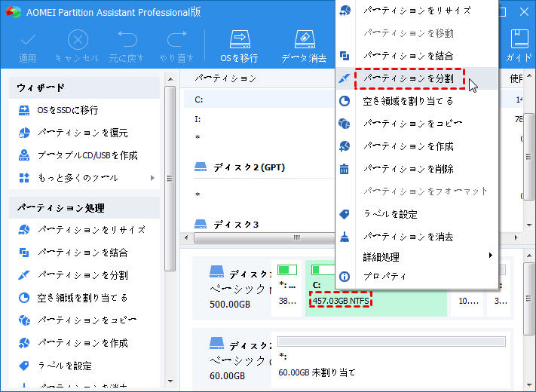Open the OSを移行 tool

(x=239, y=47)
